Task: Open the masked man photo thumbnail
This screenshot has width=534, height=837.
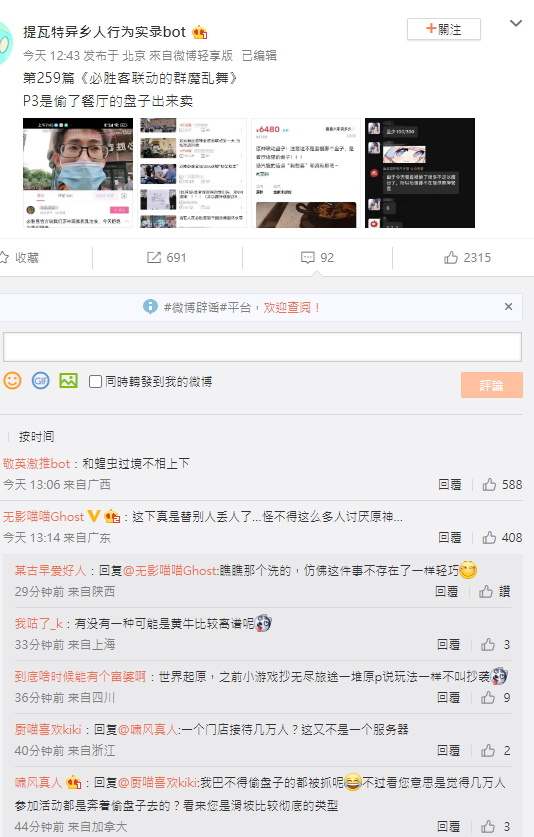Action: (x=78, y=173)
